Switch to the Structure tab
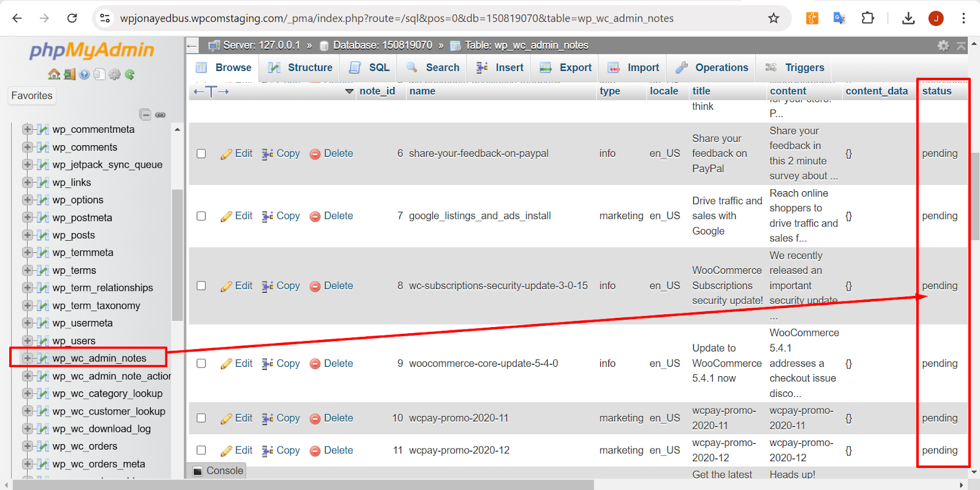 [x=301, y=67]
